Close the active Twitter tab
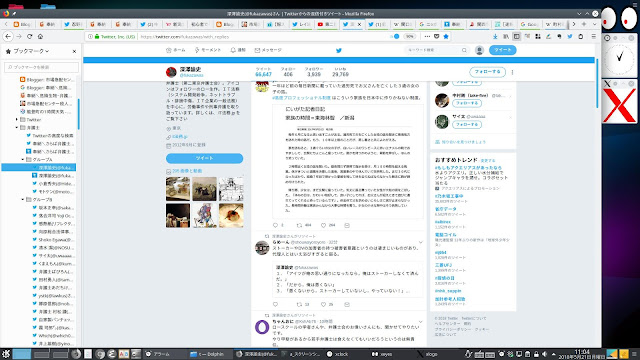The image size is (640, 360). [359, 24]
